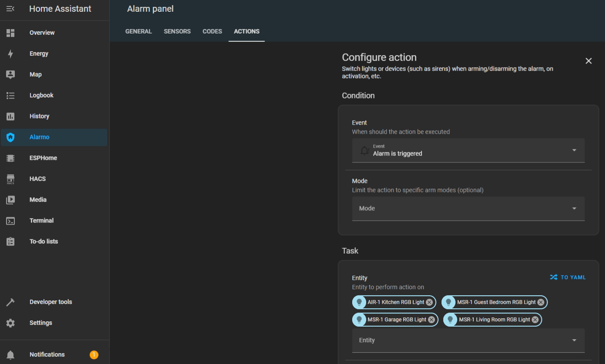Collapse the sidebar with the hamburger icon
Image resolution: width=605 pixels, height=364 pixels.
pyautogui.click(x=10, y=9)
